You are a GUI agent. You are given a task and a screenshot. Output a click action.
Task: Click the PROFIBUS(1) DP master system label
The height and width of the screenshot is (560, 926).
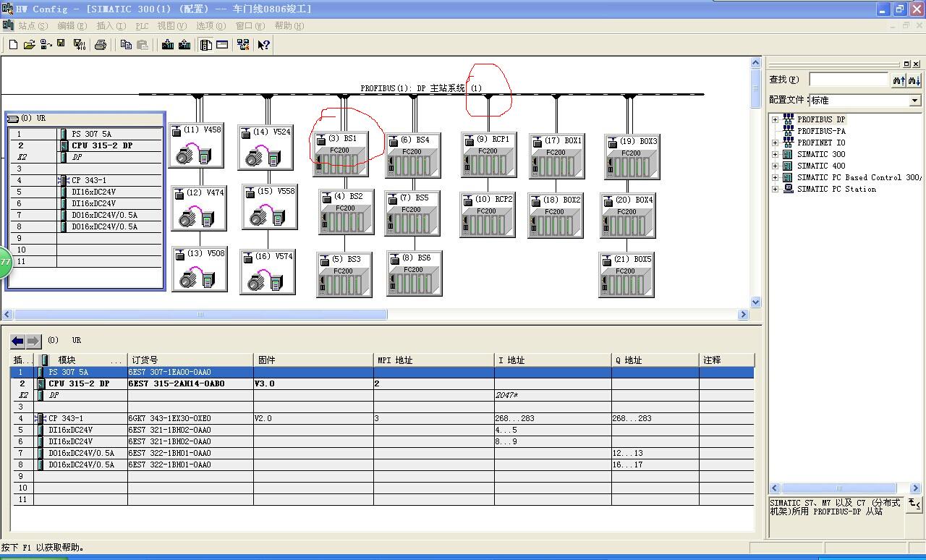point(421,88)
